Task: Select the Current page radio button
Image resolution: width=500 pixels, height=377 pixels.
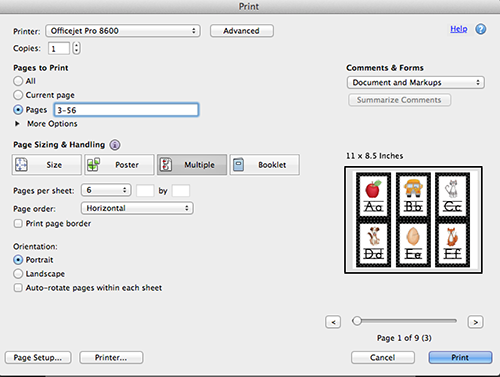Action: click(x=18, y=95)
